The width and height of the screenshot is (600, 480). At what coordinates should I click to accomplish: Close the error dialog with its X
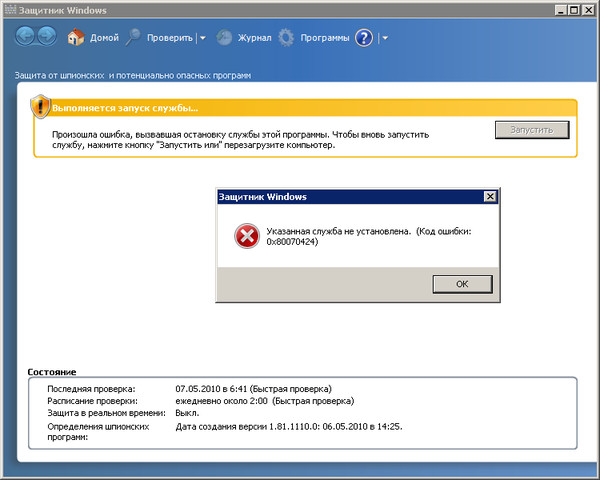488,197
